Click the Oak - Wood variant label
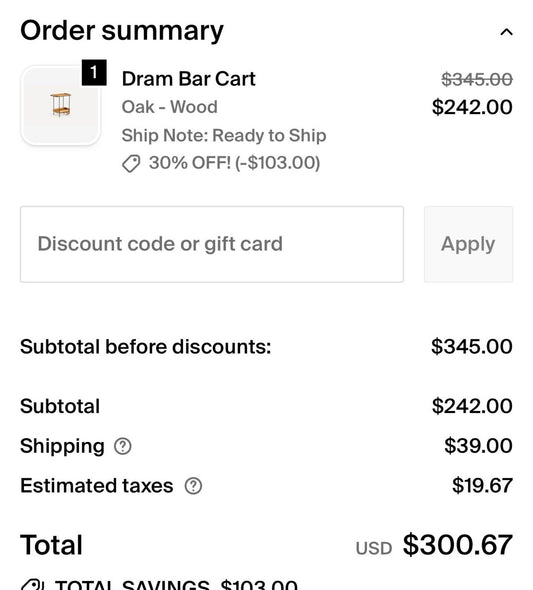 click(170, 107)
